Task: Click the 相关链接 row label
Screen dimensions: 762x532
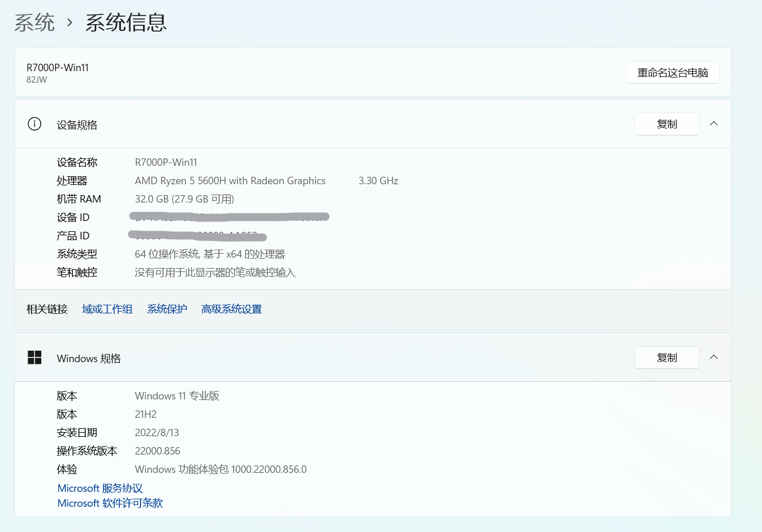Action: 46,309
